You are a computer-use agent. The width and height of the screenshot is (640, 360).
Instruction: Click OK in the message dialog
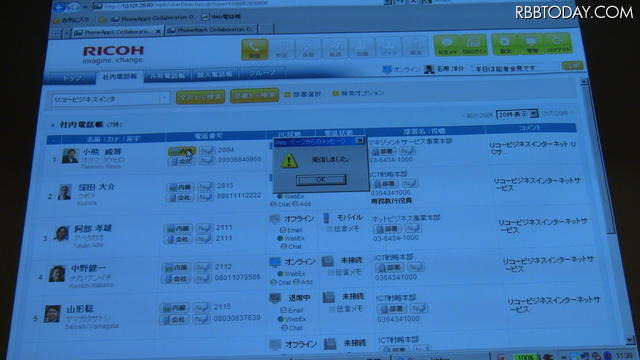(x=321, y=180)
